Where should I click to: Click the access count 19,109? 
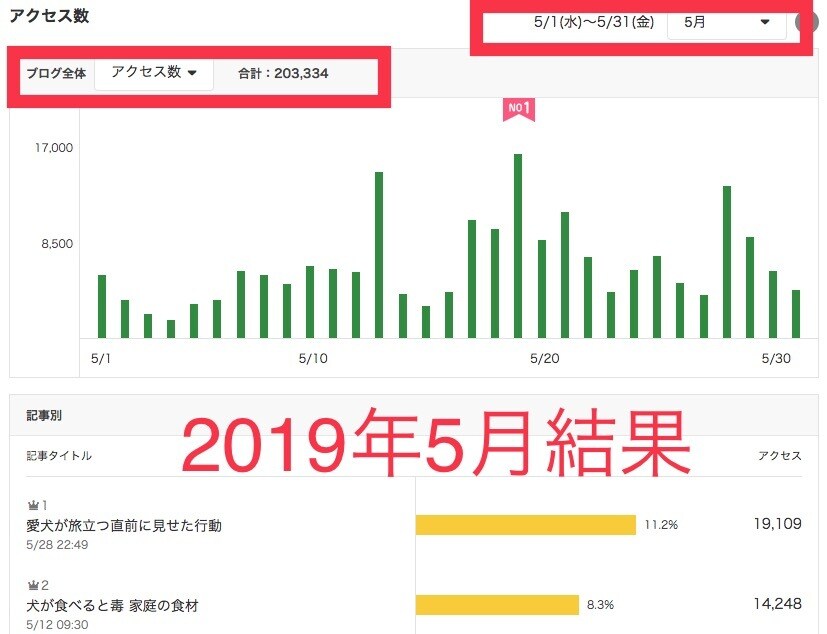click(777, 524)
